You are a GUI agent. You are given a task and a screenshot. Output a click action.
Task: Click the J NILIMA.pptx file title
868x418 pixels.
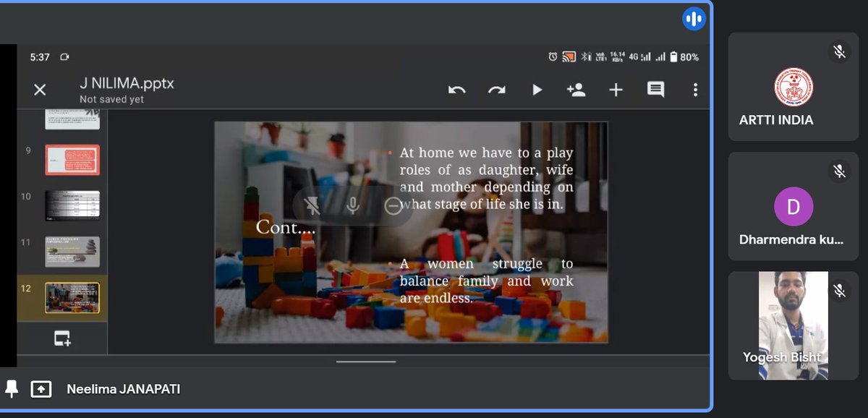pos(127,83)
